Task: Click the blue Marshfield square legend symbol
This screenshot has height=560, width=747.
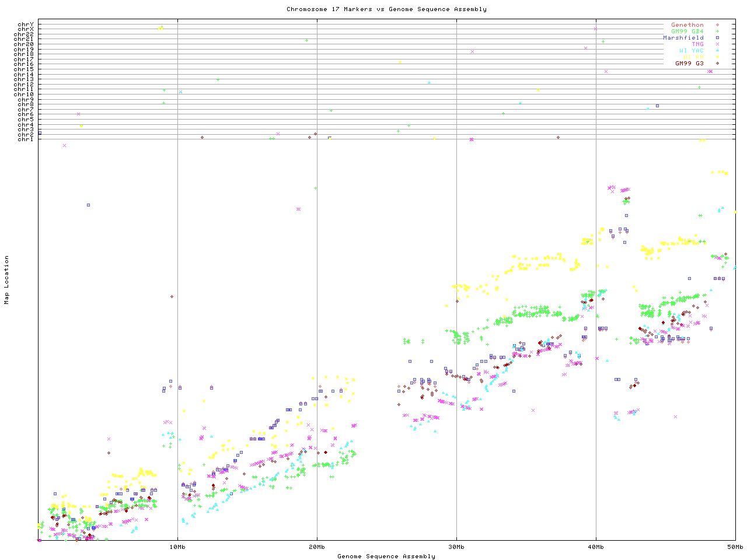Action: click(717, 38)
